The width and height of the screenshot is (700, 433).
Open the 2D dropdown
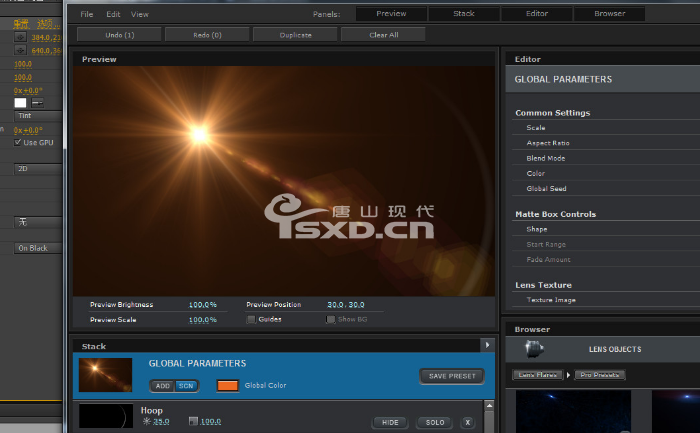[38, 169]
